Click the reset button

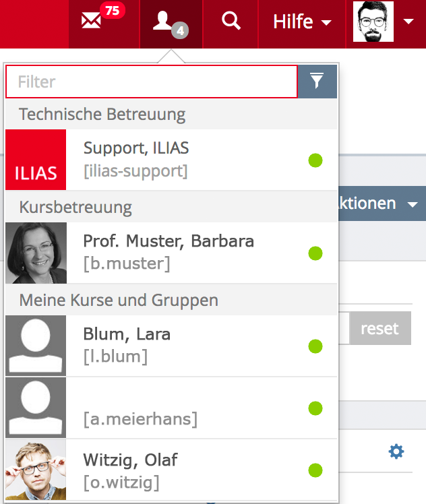380,328
